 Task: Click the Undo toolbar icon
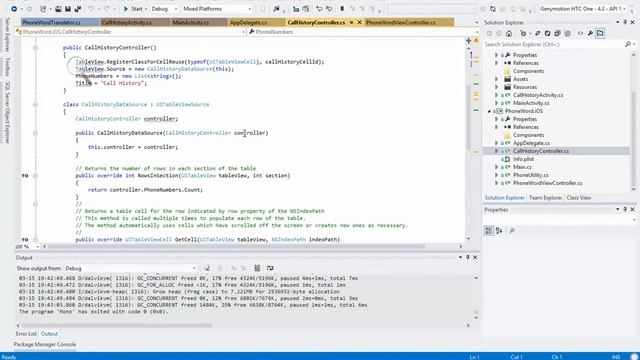click(x=91, y=9)
